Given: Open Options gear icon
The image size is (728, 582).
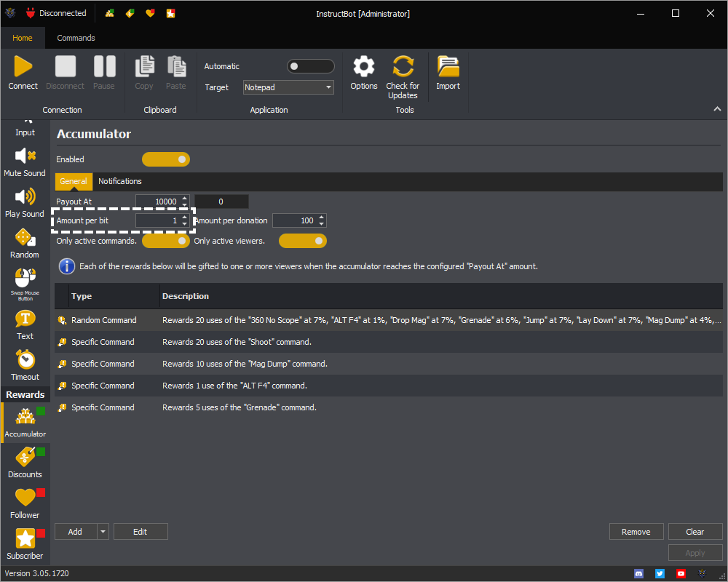Looking at the screenshot, I should 363,66.
